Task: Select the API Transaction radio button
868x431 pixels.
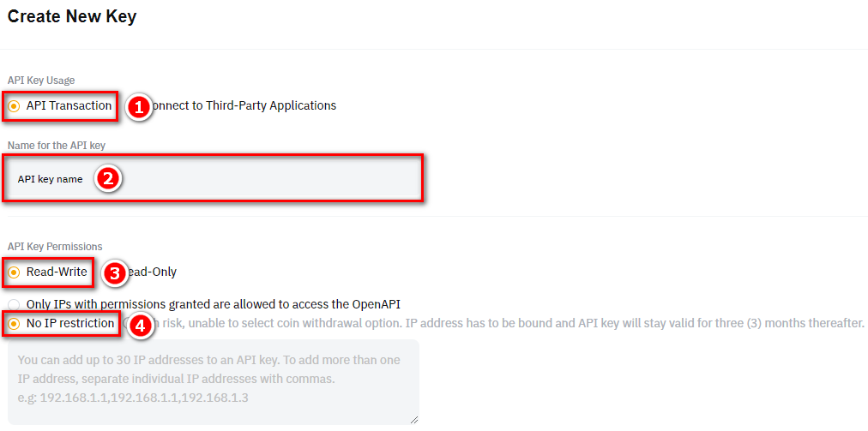Action: [15, 105]
